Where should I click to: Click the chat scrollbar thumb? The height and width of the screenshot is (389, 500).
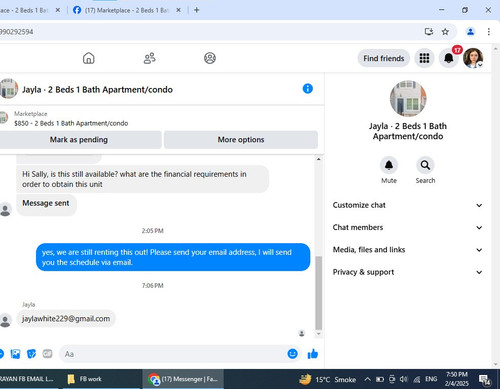(319, 293)
